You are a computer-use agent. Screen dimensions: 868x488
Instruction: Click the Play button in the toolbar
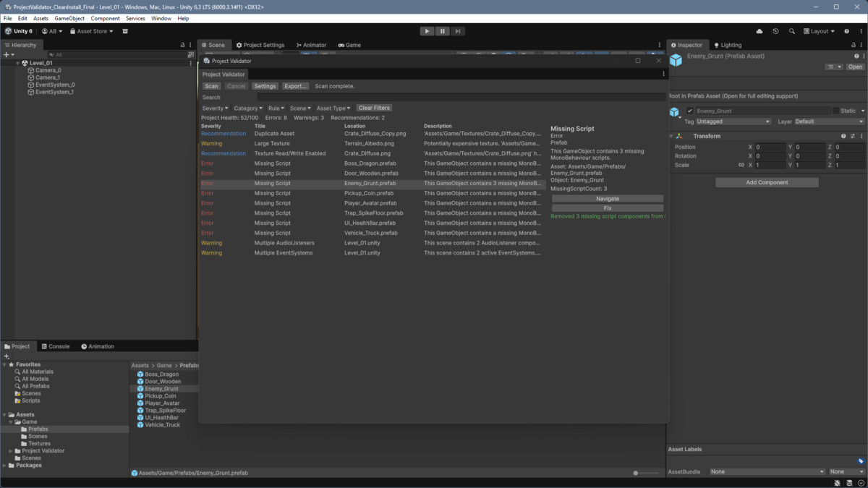427,31
